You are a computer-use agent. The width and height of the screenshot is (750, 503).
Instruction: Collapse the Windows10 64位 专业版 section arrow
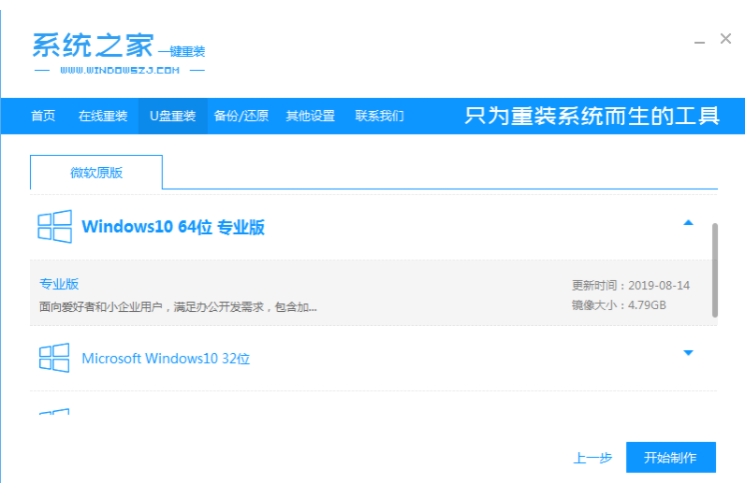click(x=688, y=223)
